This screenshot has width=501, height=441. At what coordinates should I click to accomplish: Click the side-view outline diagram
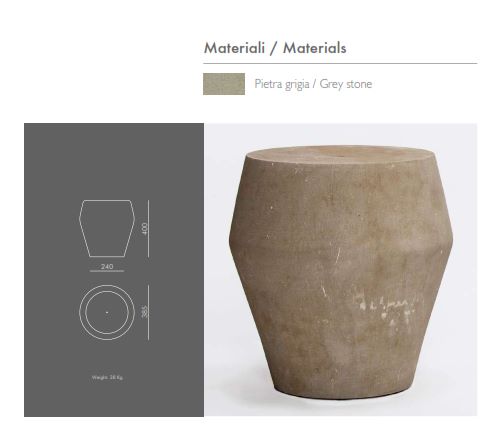click(x=107, y=228)
